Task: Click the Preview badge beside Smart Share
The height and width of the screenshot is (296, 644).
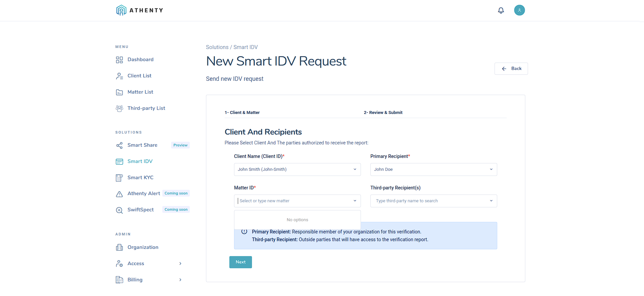Action: [x=180, y=145]
